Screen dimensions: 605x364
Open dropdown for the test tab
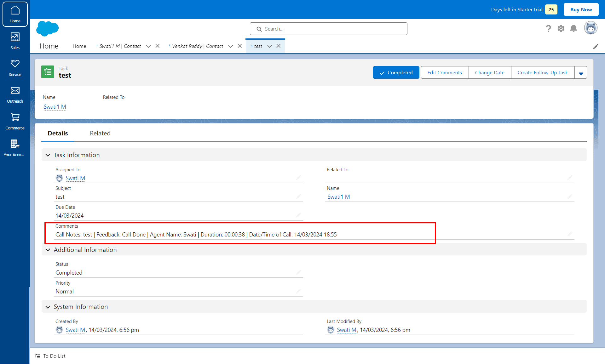270,46
